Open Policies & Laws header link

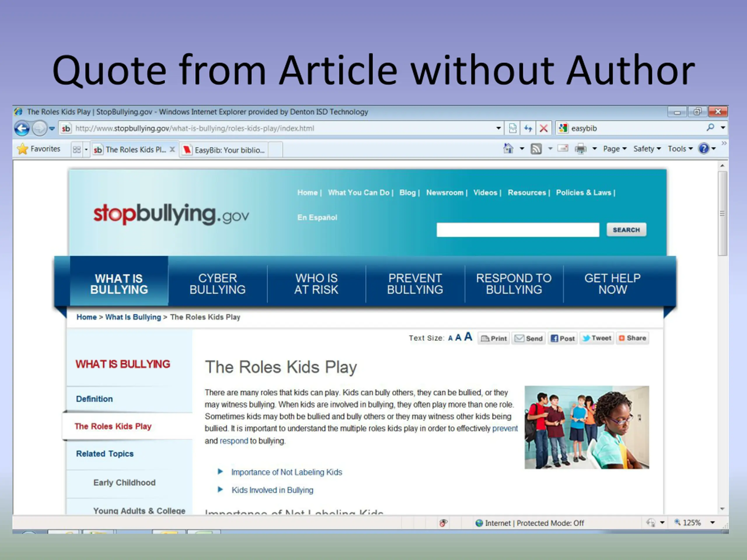tap(583, 192)
